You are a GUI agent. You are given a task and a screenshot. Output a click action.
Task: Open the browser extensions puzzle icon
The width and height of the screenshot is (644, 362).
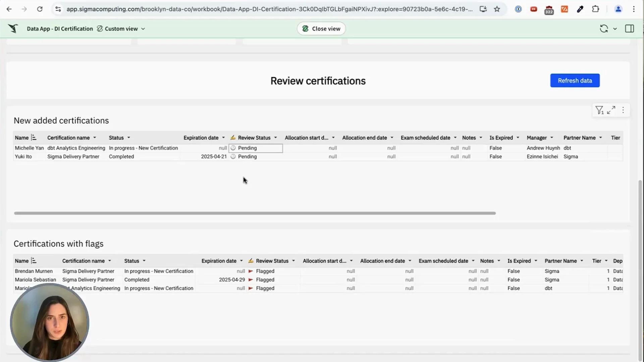[595, 9]
